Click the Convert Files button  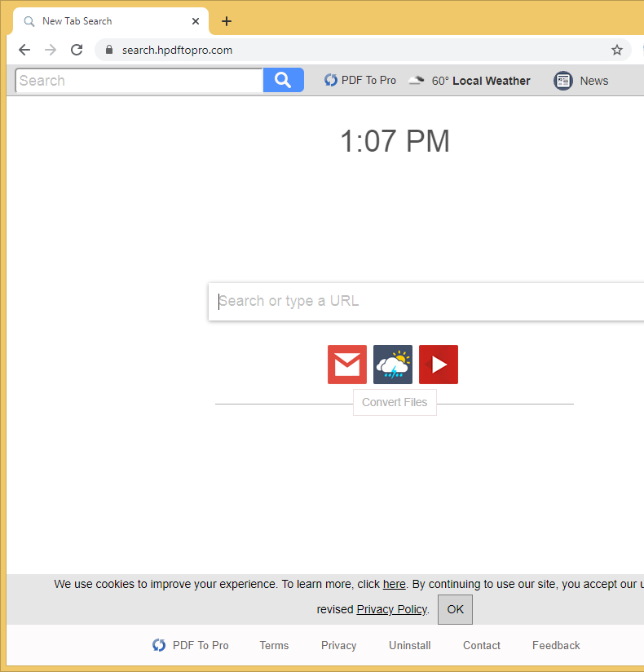click(x=395, y=402)
